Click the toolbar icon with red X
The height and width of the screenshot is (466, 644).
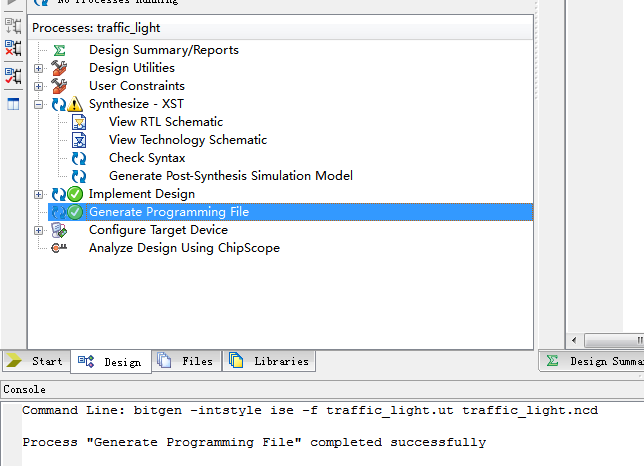pyautogui.click(x=13, y=48)
